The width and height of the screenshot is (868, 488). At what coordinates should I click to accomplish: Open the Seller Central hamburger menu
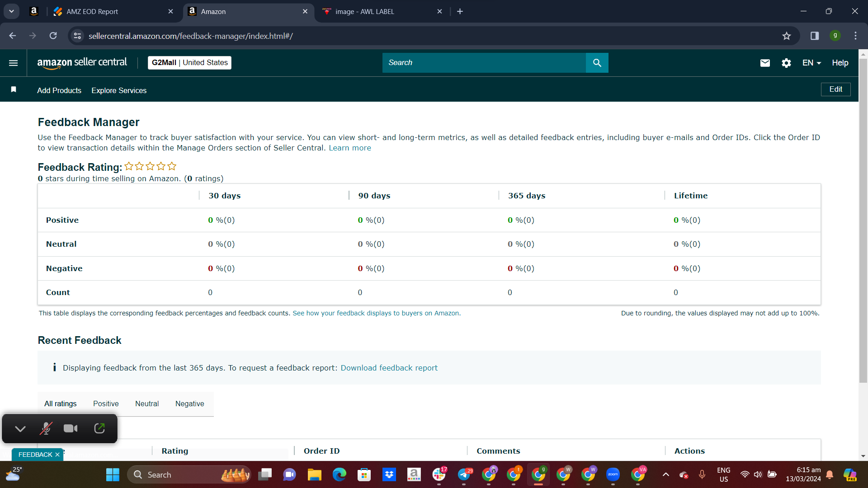tap(14, 63)
